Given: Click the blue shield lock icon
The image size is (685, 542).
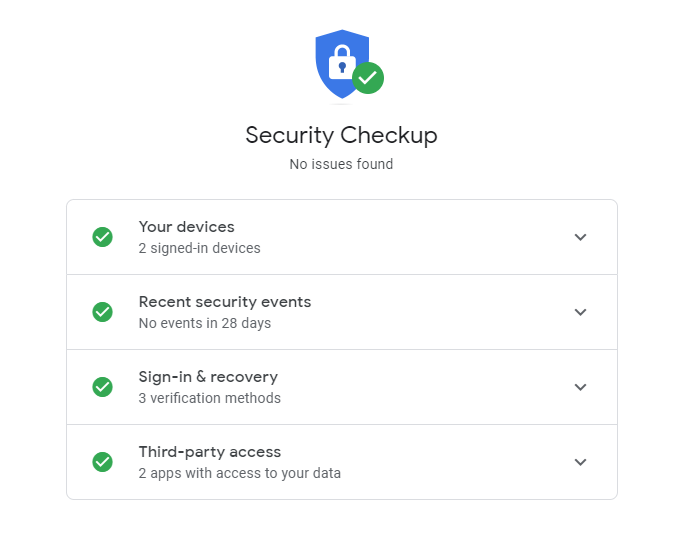Looking at the screenshot, I should (338, 62).
